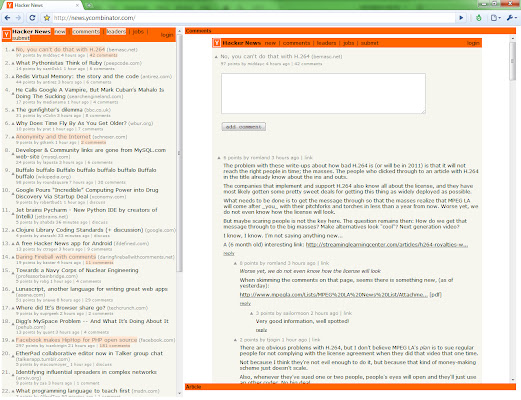Click the comments pane scrollbar thumb
The width and height of the screenshot is (521, 400).
[513, 61]
